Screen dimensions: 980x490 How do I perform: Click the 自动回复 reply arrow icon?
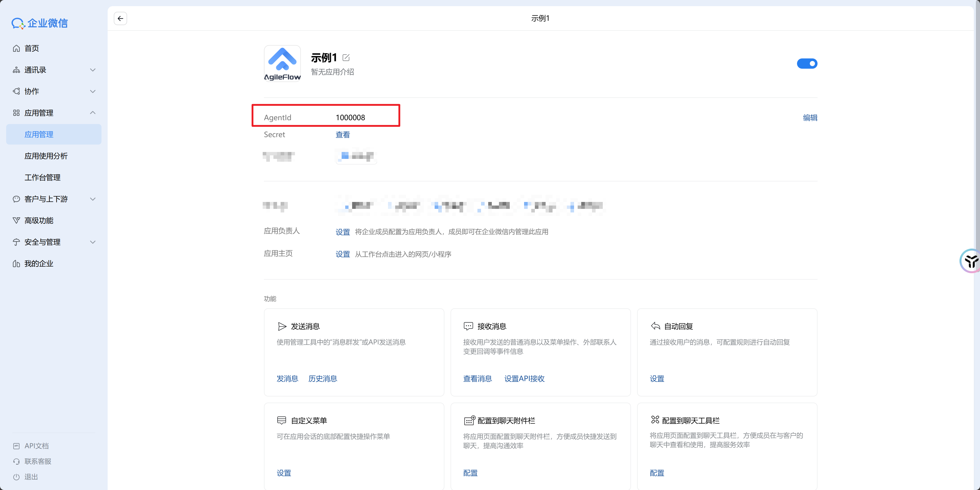[x=655, y=326]
